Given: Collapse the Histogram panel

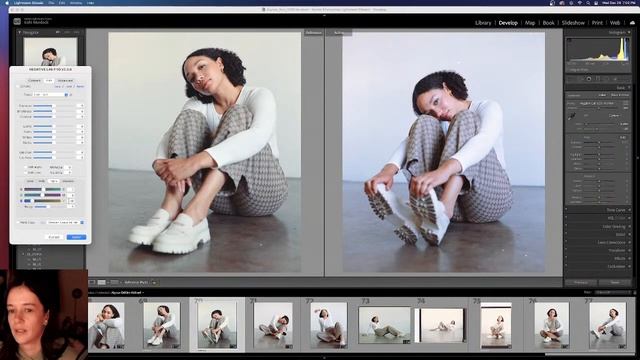Looking at the screenshot, I should tap(629, 32).
